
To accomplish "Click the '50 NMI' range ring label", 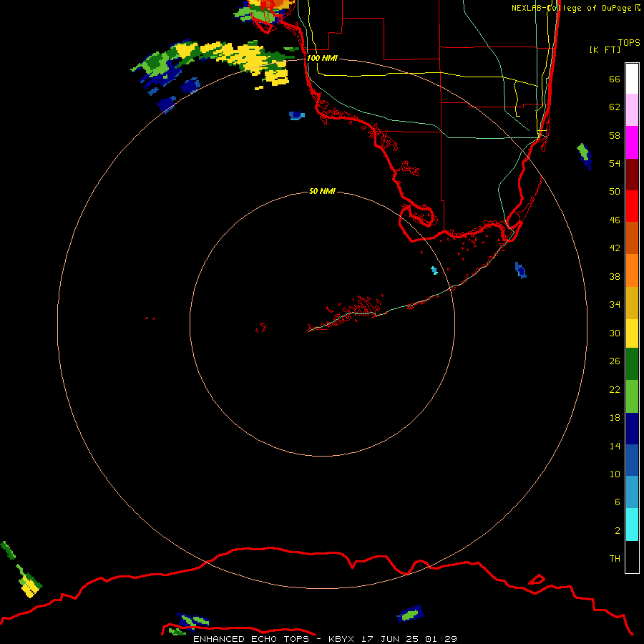I will coord(322,191).
